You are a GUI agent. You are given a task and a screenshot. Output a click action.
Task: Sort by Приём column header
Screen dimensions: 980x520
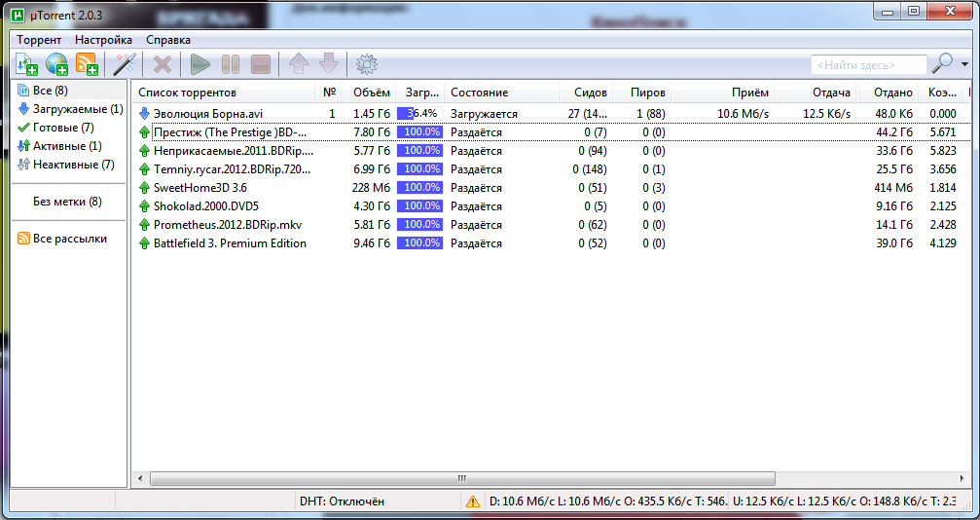coord(722,93)
